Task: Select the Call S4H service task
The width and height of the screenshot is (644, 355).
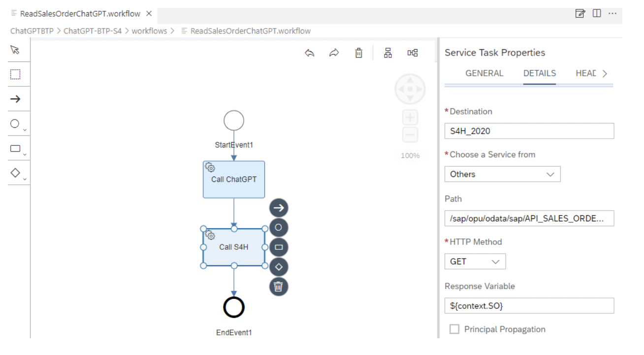Action: [234, 247]
